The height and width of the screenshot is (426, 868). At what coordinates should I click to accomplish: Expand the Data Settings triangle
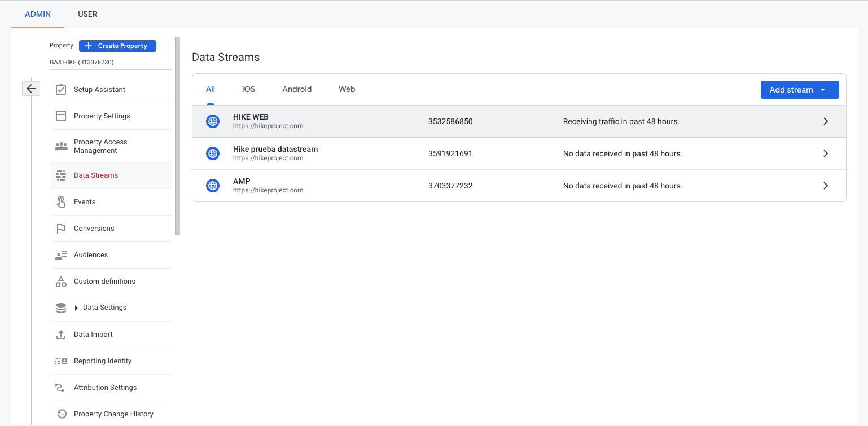point(76,308)
